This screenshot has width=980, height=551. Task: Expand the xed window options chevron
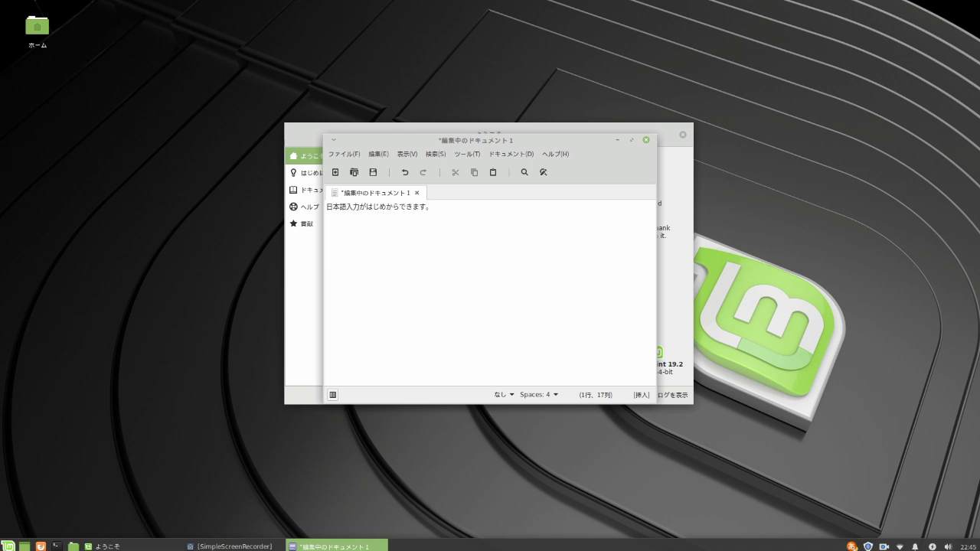[332, 139]
